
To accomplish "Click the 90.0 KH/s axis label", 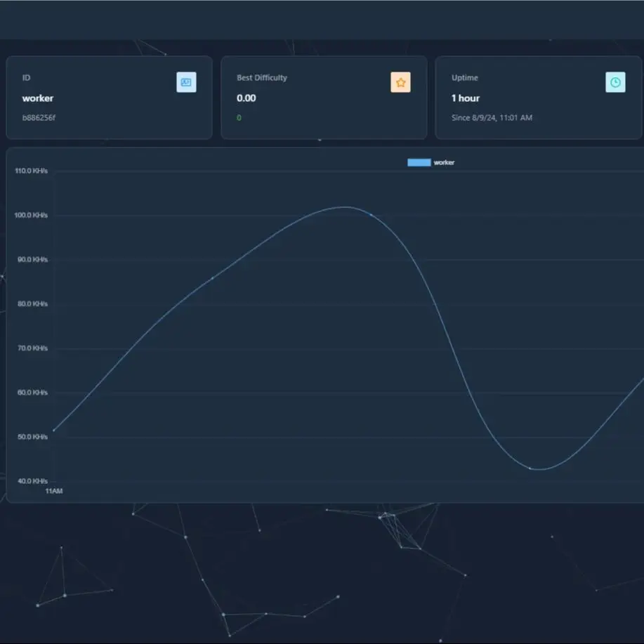I will point(32,260).
